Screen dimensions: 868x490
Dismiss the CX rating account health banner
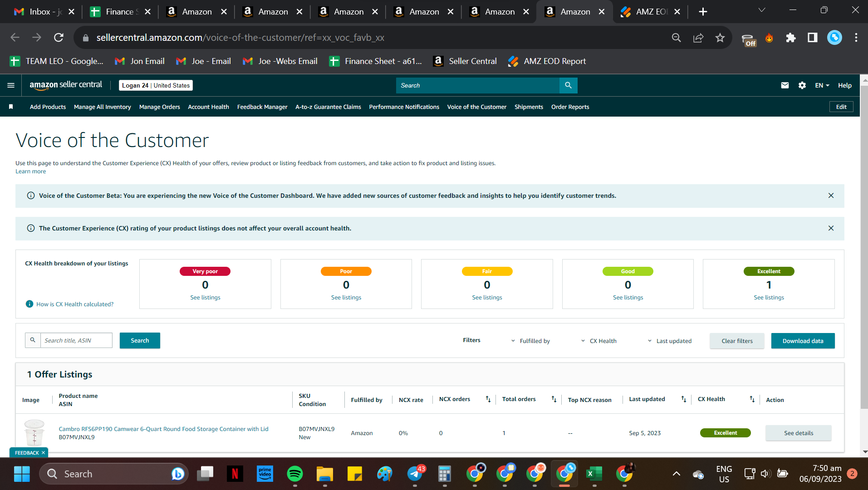[831, 228]
